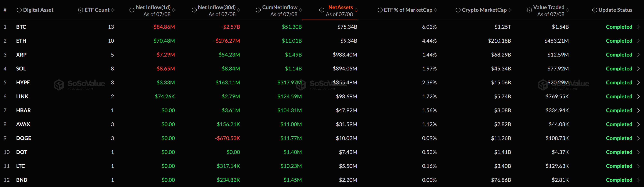The image size is (644, 187).
Task: Expand ETH row with right chevron
Action: pos(639,41)
